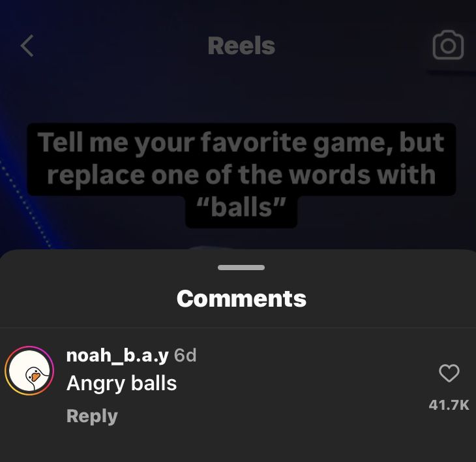476x462 pixels.
Task: Collapse comments panel using the grabber bar
Action: [x=241, y=268]
